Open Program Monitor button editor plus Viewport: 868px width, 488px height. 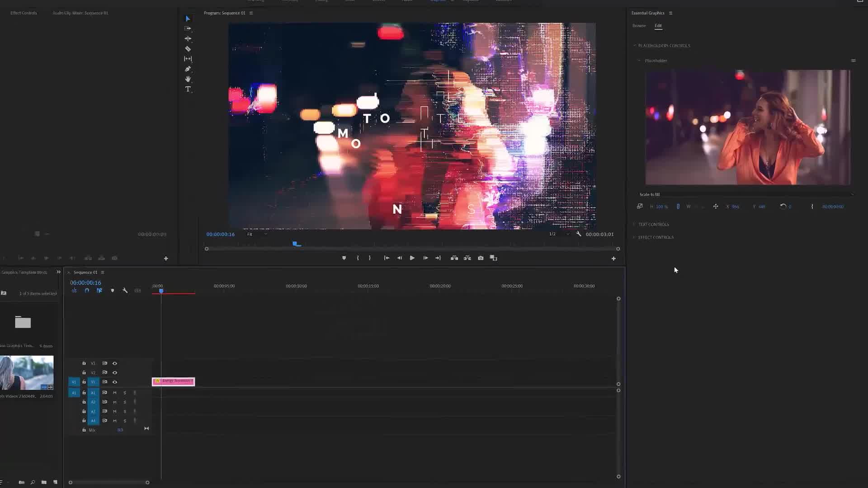(613, 258)
